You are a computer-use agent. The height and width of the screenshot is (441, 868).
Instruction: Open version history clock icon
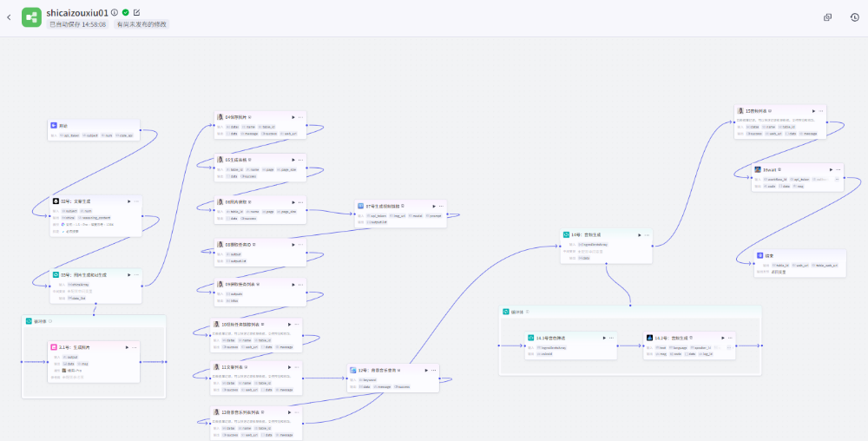tap(854, 17)
